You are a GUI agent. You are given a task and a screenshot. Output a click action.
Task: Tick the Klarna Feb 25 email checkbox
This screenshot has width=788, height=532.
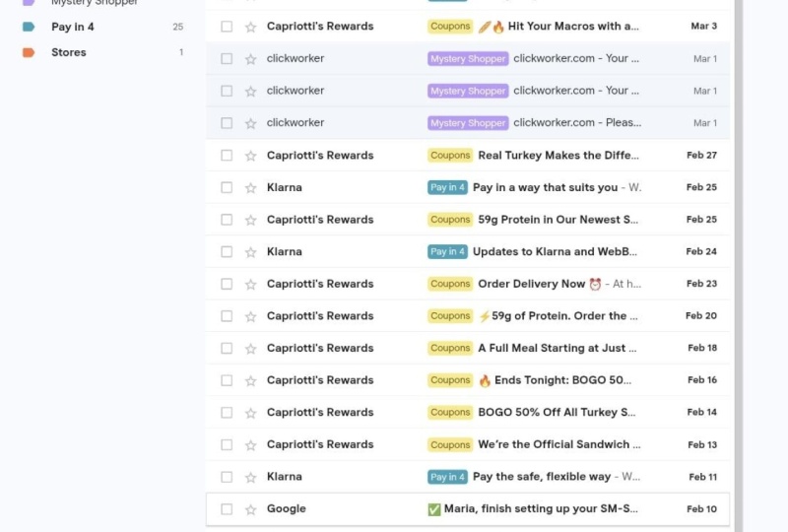(227, 187)
